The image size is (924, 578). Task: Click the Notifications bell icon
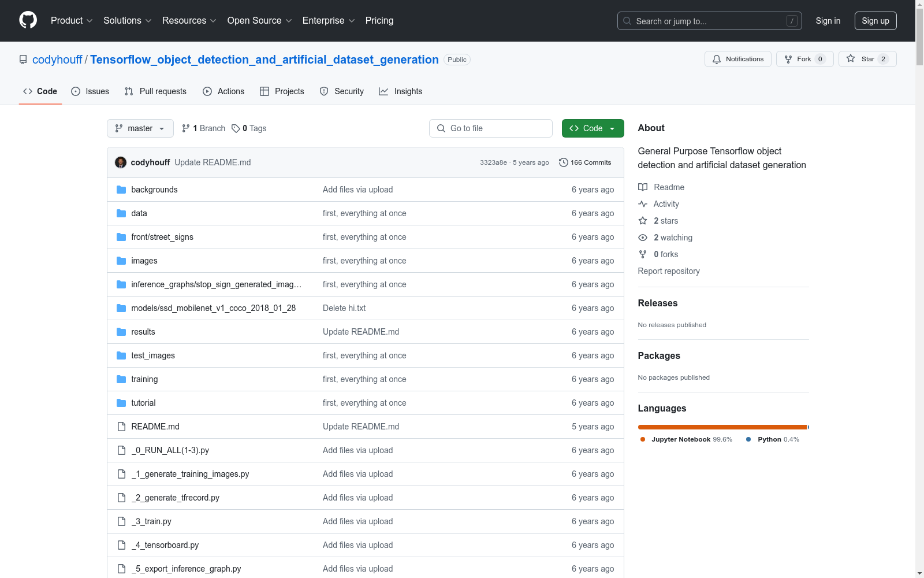(717, 59)
